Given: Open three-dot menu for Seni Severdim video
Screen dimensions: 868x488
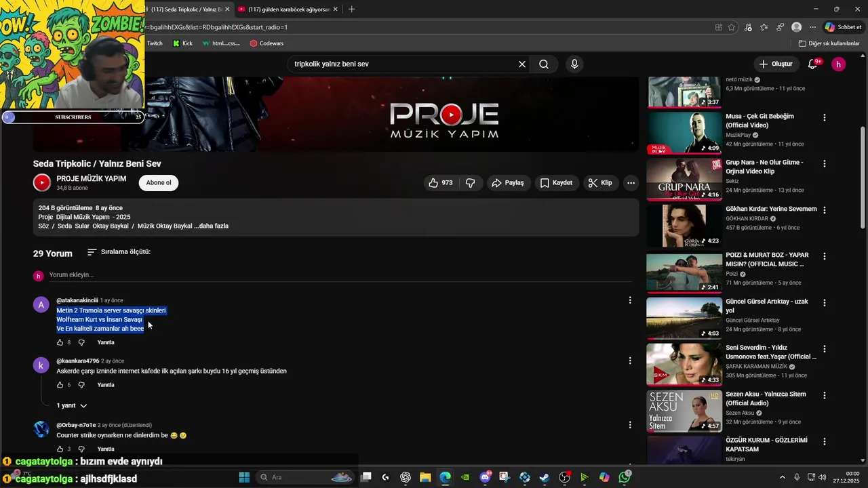Looking at the screenshot, I should (x=825, y=349).
